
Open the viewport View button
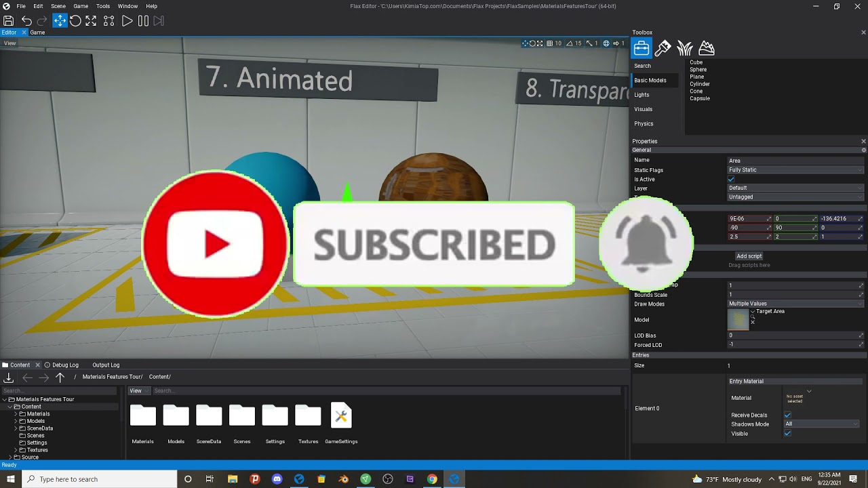click(x=9, y=43)
